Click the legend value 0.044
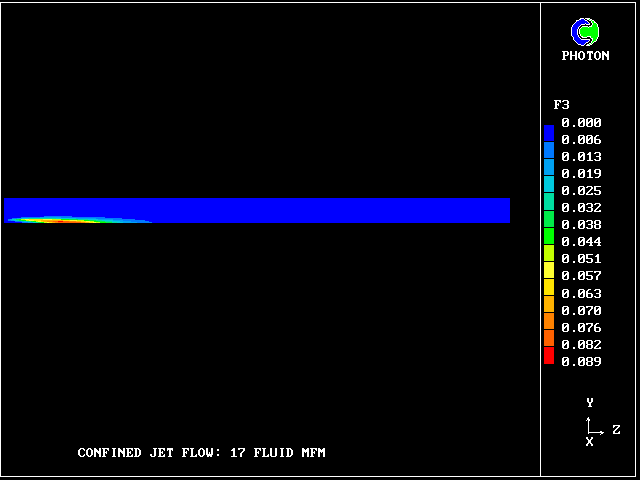The width and height of the screenshot is (640, 480). [581, 242]
